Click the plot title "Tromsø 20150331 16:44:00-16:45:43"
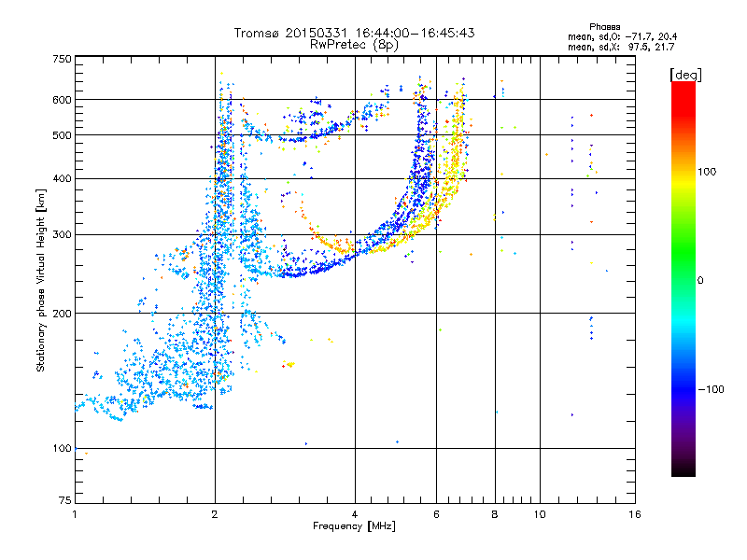 point(354,33)
